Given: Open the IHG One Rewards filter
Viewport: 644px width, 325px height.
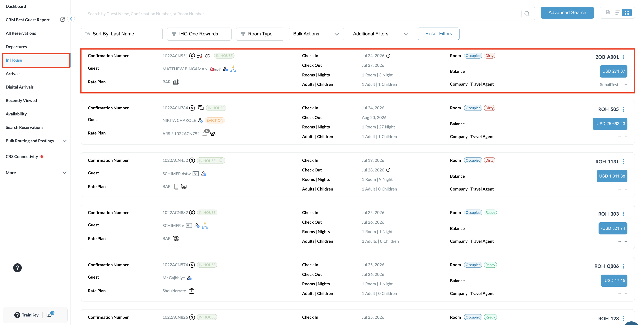Looking at the screenshot, I should (x=199, y=34).
